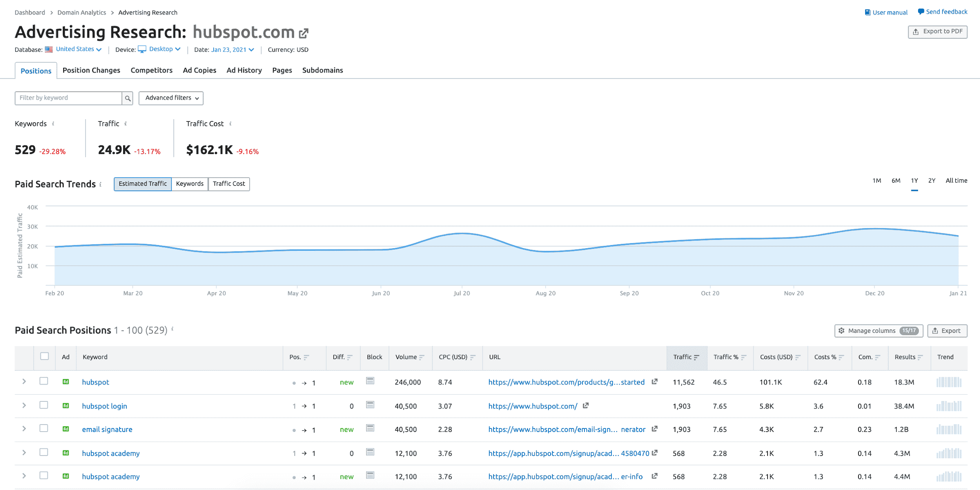Click the green Ad icon for hubspot login

click(x=66, y=406)
